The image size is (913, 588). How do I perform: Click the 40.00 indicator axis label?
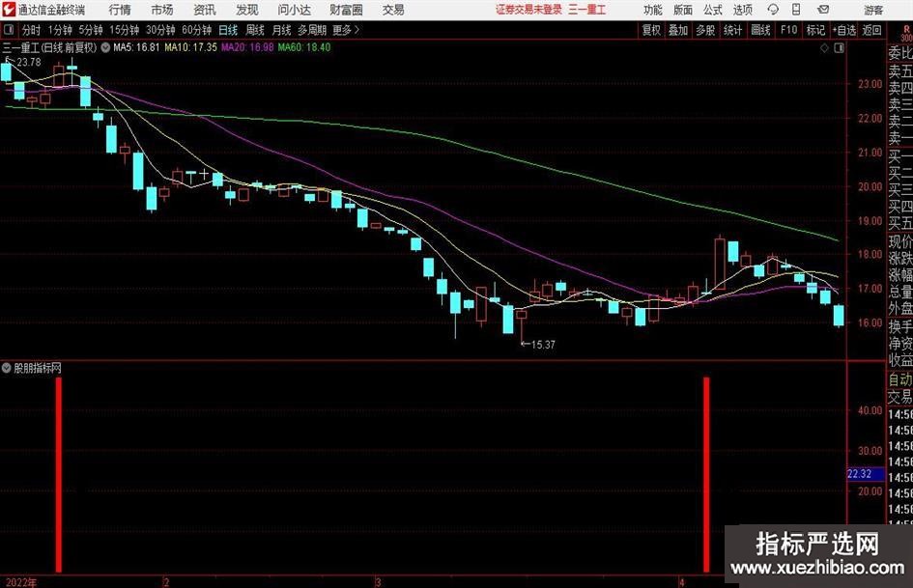[x=870, y=410]
